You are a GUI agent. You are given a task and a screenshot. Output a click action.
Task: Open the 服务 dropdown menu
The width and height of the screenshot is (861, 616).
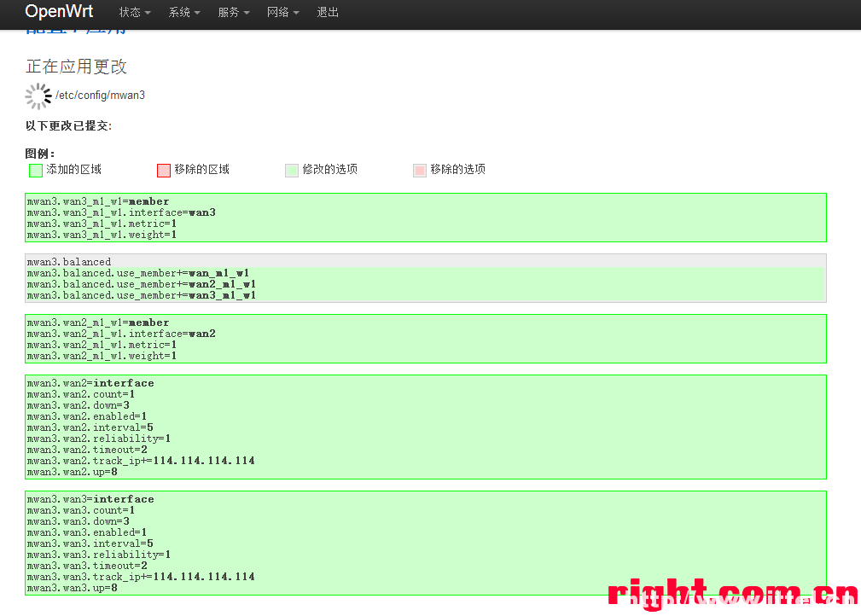pos(233,12)
